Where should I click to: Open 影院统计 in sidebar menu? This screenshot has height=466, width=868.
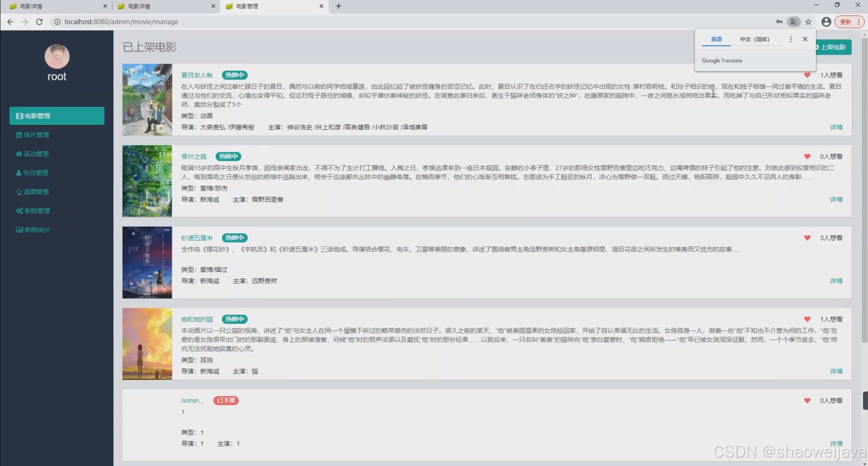[x=33, y=230]
